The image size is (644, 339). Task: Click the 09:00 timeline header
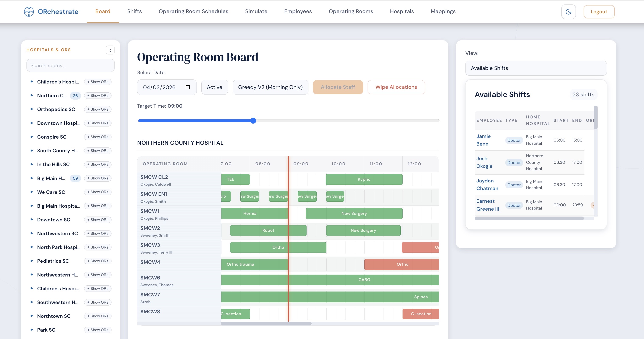(301, 164)
